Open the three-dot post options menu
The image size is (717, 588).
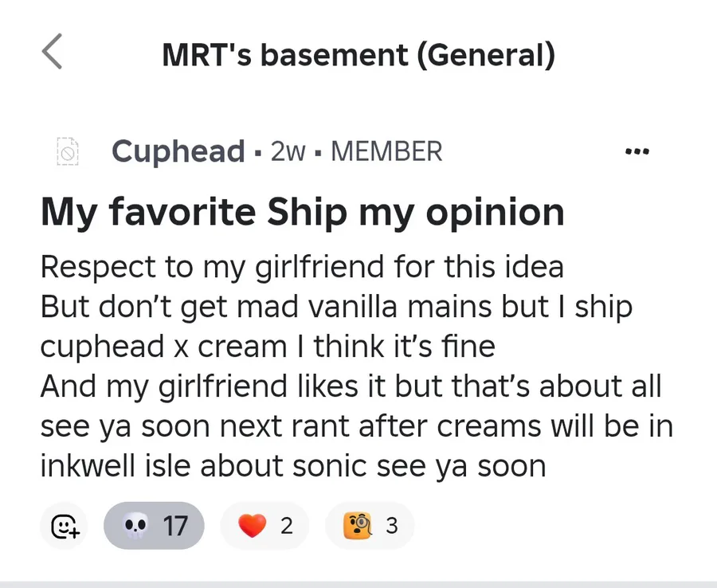click(x=637, y=151)
